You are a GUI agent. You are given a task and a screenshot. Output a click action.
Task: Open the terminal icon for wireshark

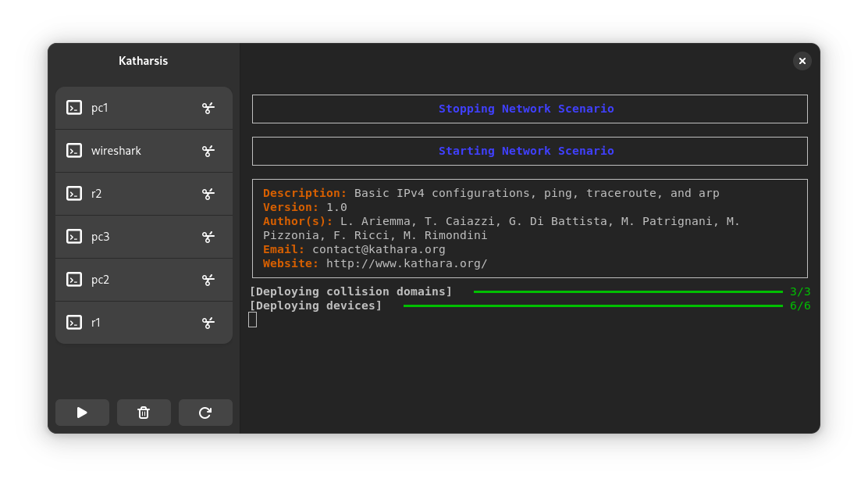point(74,151)
